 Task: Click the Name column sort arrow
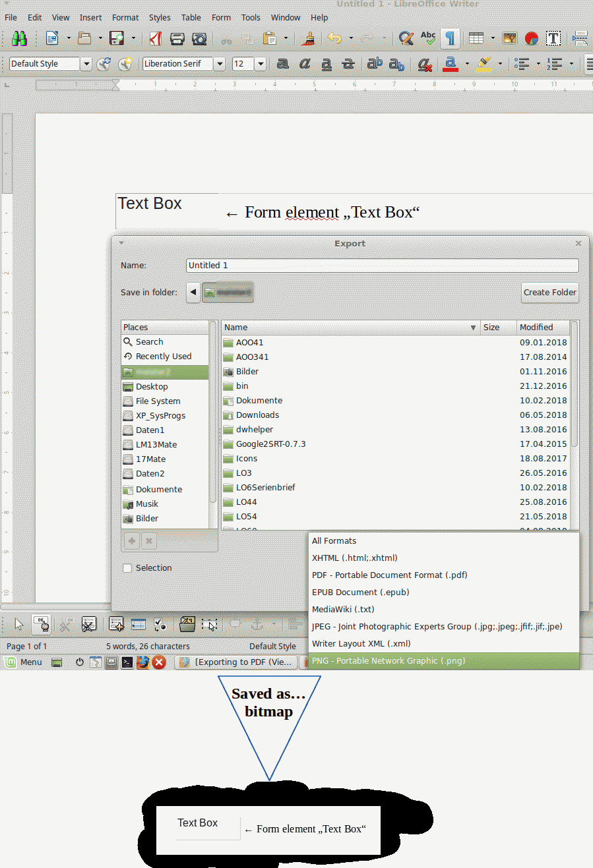coord(473,328)
